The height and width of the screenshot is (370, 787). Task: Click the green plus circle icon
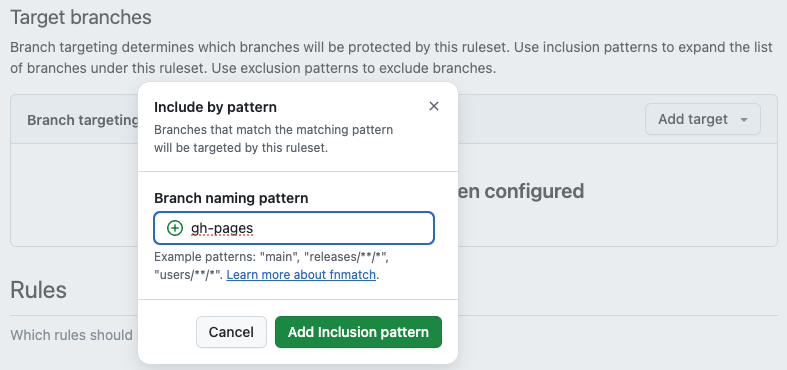point(175,228)
